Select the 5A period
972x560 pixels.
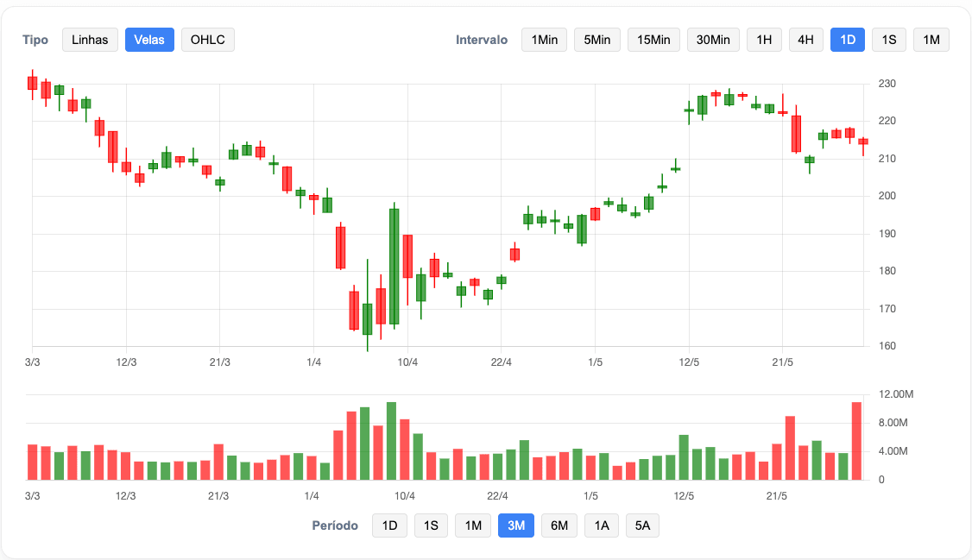642,525
